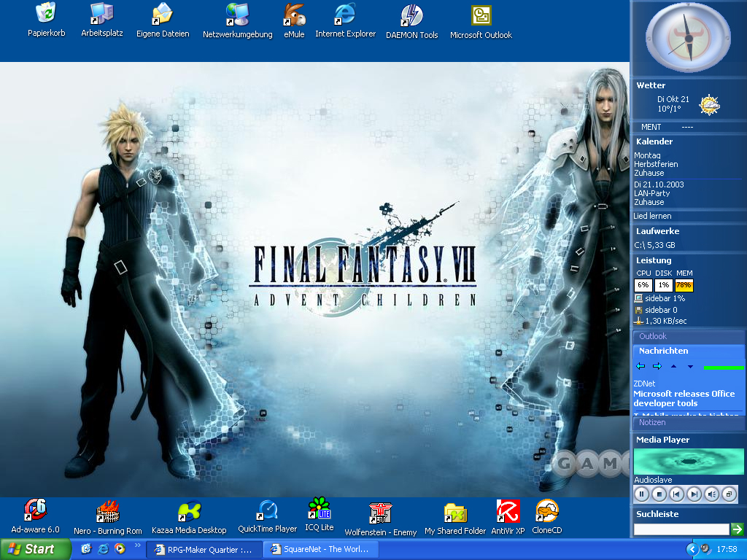Click the C:\ 5,33 GB drive entry
Screen dimensions: 747x560
coord(654,245)
